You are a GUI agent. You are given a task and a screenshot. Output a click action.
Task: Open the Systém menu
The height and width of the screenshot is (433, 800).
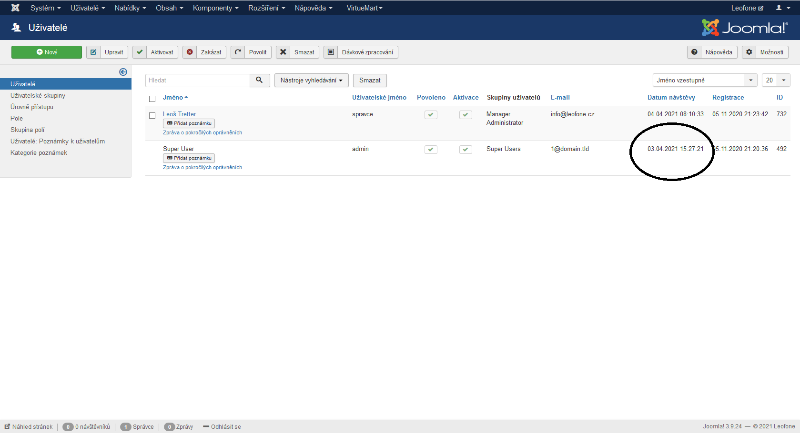tap(45, 8)
